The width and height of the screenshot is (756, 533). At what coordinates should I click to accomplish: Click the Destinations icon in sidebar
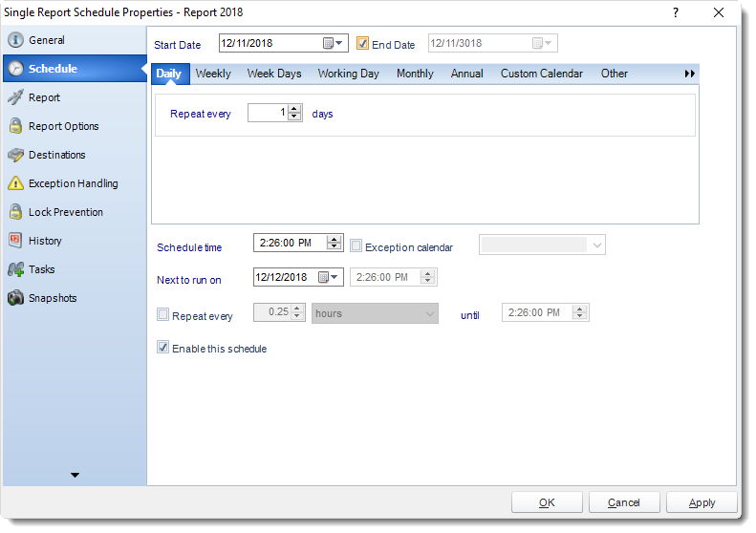pyautogui.click(x=15, y=155)
